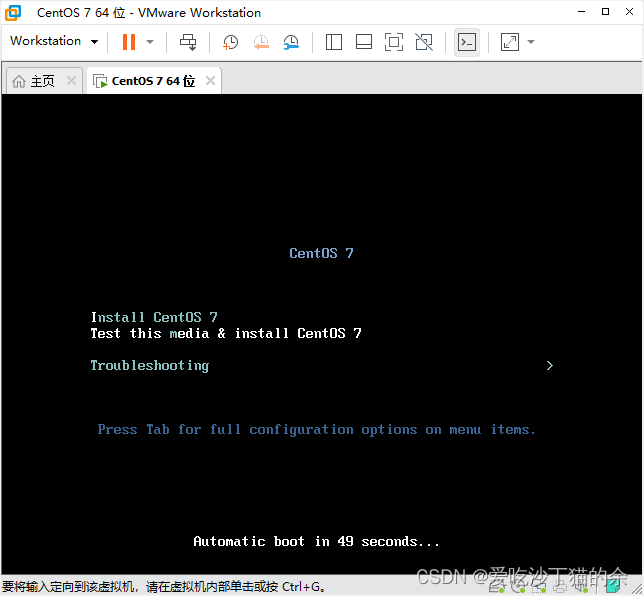
Task: Minimize the VMware Workstation window
Action: 582,12
